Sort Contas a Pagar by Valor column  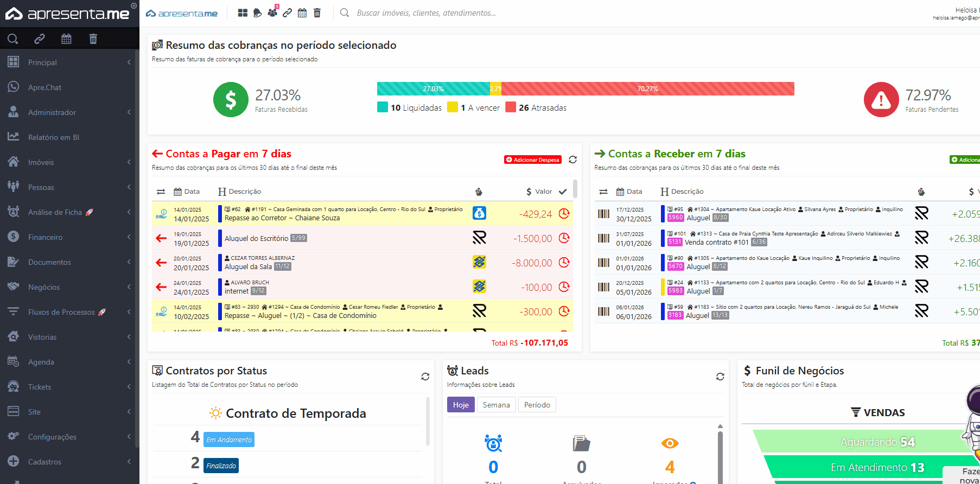coord(539,192)
